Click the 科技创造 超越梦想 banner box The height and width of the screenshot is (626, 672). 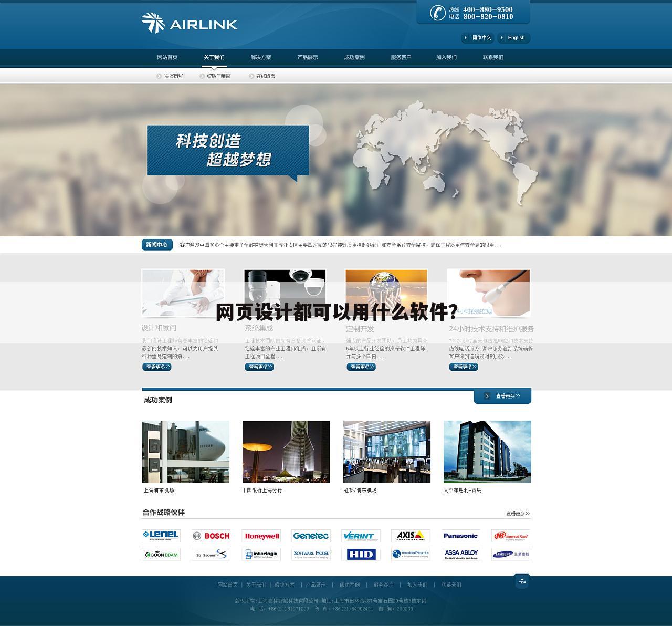[228, 151]
